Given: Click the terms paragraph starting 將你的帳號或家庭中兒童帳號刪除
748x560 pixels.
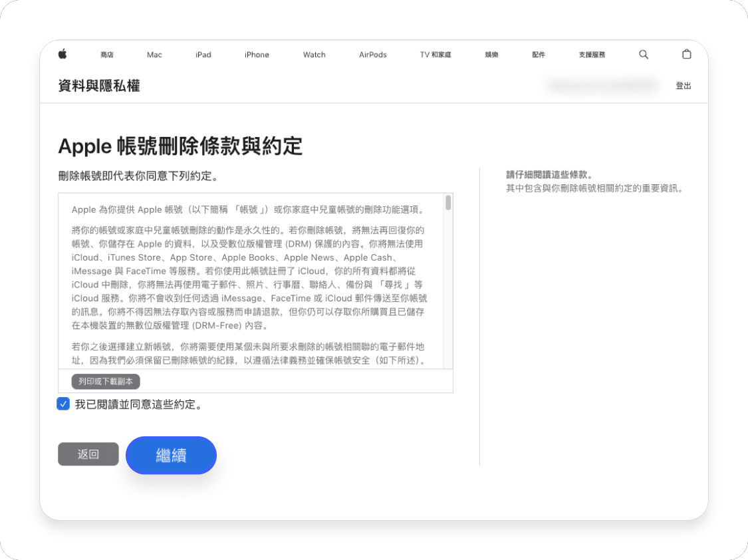Looking at the screenshot, I should (x=249, y=277).
